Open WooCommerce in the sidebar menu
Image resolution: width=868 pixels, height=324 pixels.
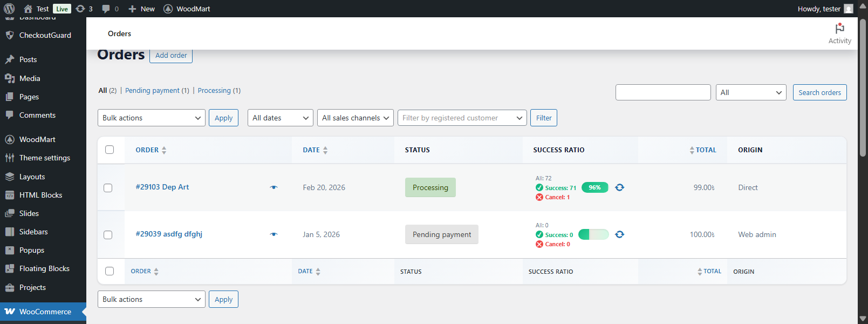[45, 312]
